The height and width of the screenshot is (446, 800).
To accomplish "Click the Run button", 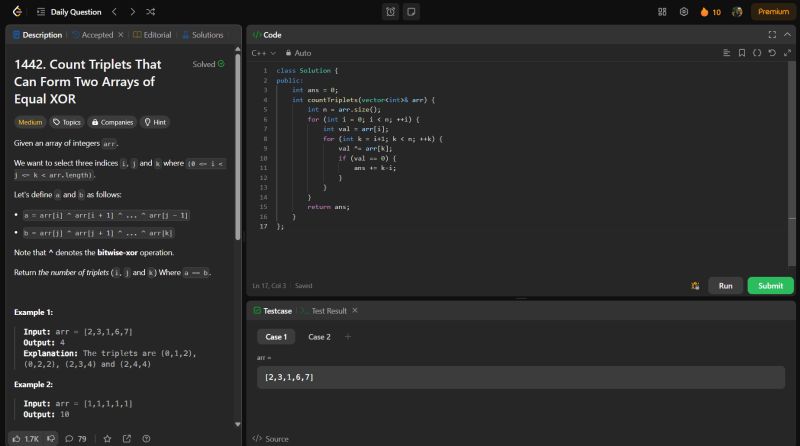I will coord(725,286).
